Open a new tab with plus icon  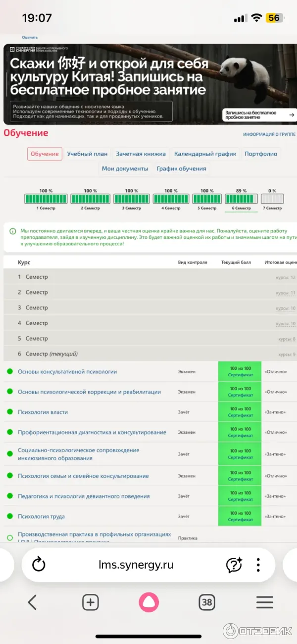point(90,602)
